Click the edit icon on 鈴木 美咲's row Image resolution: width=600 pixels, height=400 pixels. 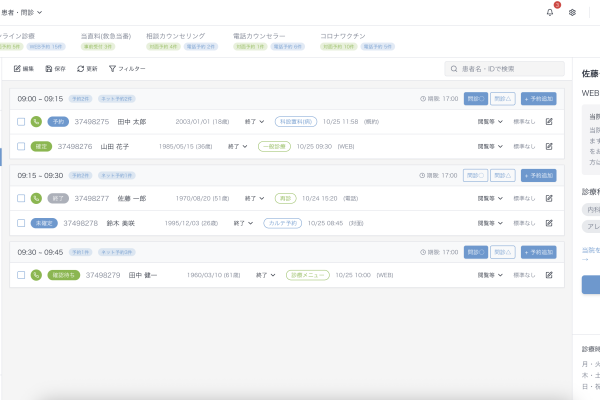coord(549,223)
